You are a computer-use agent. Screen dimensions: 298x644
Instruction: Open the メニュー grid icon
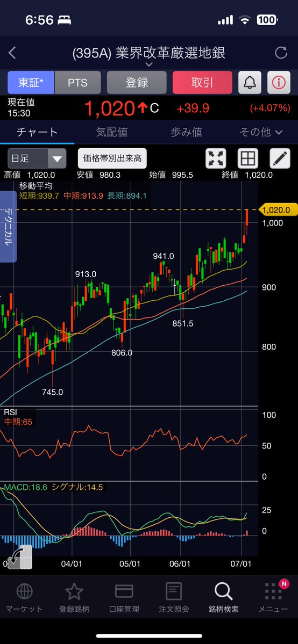click(x=273, y=591)
